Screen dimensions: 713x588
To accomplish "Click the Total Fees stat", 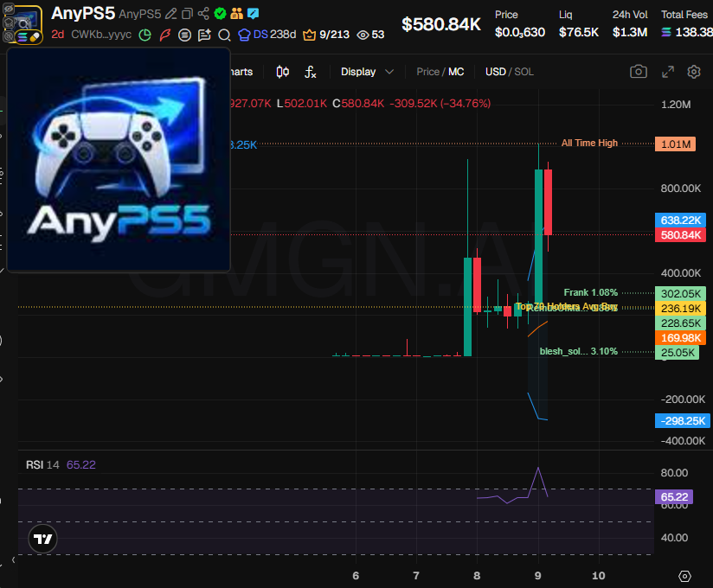I will tap(687, 23).
